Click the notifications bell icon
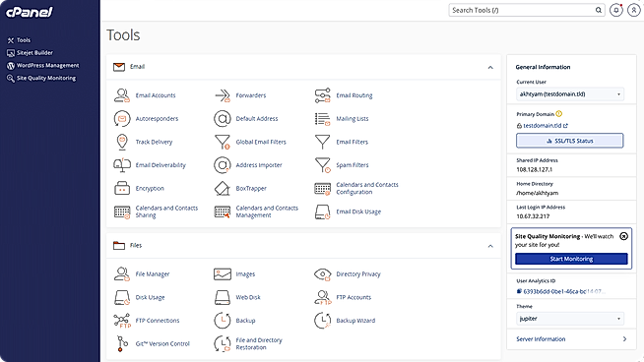 pyautogui.click(x=615, y=10)
